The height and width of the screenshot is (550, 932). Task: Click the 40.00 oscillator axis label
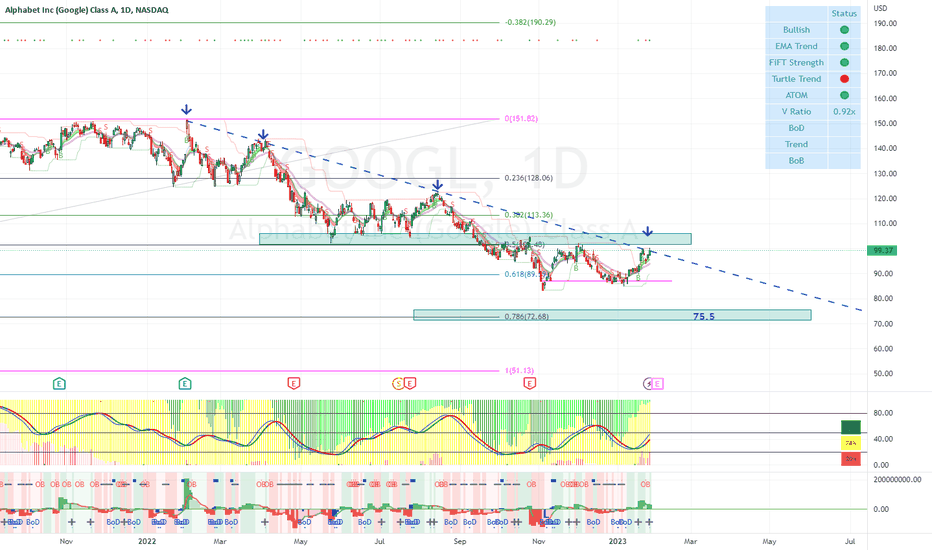coord(883,439)
